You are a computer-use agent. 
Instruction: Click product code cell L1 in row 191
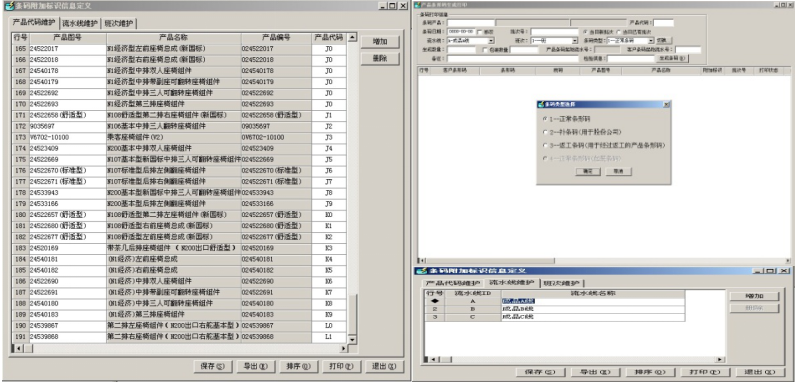(x=329, y=337)
